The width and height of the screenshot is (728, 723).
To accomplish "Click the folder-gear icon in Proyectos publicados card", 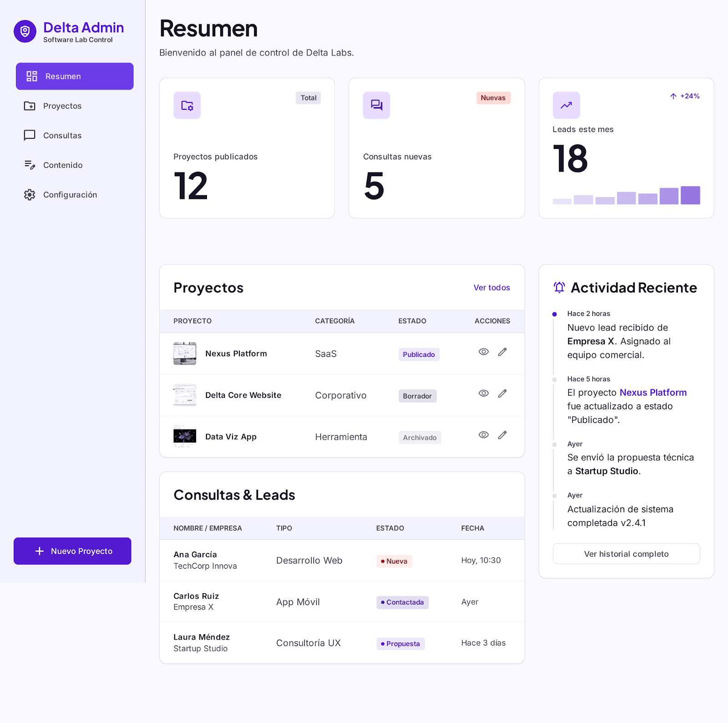I will (187, 105).
